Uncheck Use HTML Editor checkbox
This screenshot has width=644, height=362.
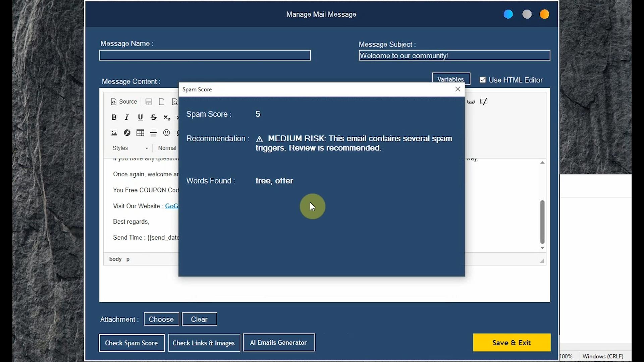(483, 80)
